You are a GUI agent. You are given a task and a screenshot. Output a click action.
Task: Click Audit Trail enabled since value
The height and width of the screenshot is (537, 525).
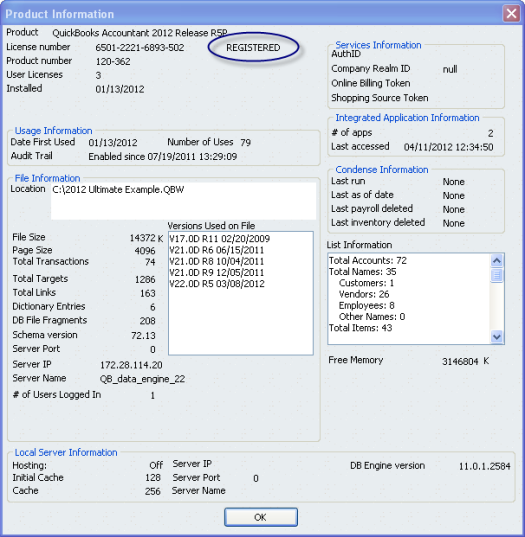[163, 157]
